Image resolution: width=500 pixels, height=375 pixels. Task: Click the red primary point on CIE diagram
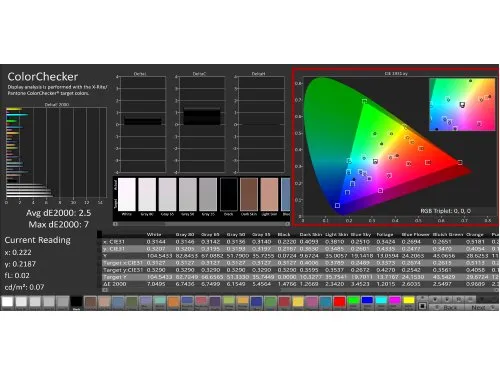pyautogui.click(x=460, y=162)
